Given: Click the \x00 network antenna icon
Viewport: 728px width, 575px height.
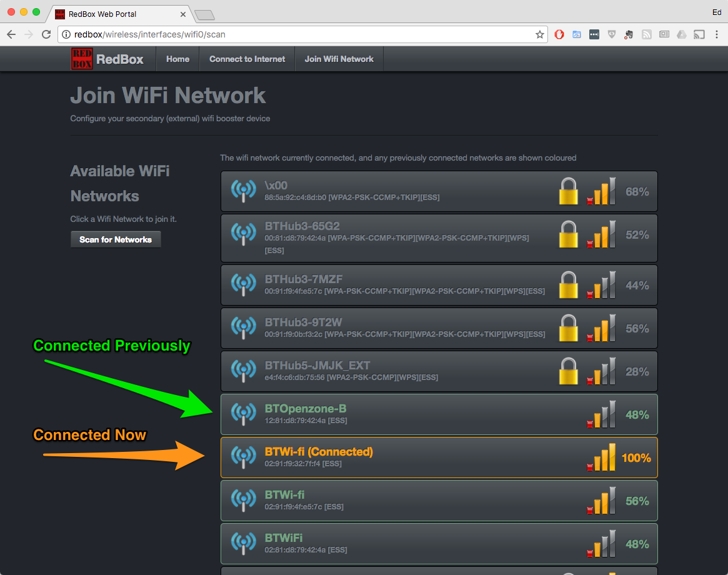Looking at the screenshot, I should [244, 191].
